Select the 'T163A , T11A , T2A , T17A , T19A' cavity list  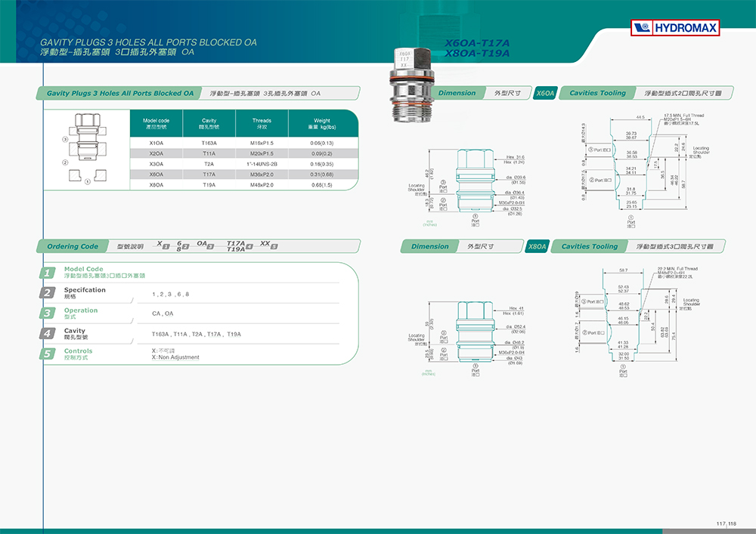point(197,334)
